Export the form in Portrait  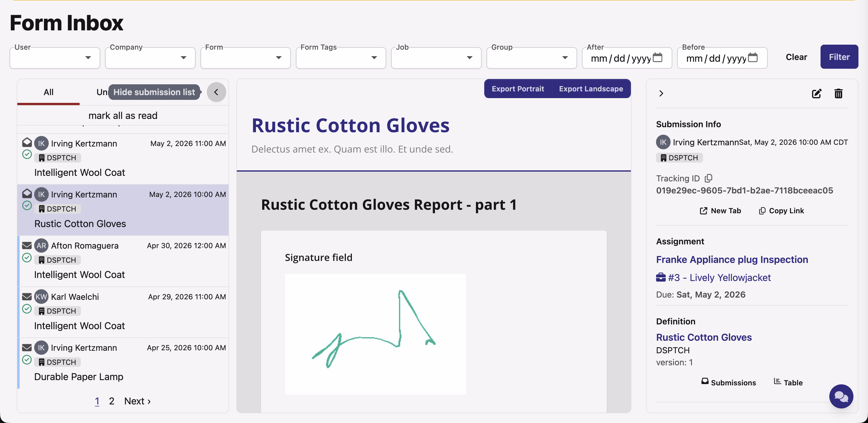[518, 89]
